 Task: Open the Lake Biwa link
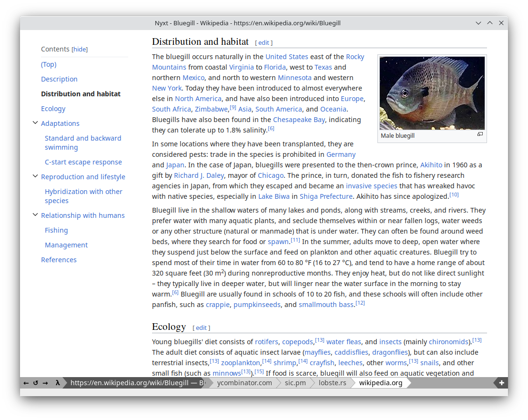pos(274,196)
